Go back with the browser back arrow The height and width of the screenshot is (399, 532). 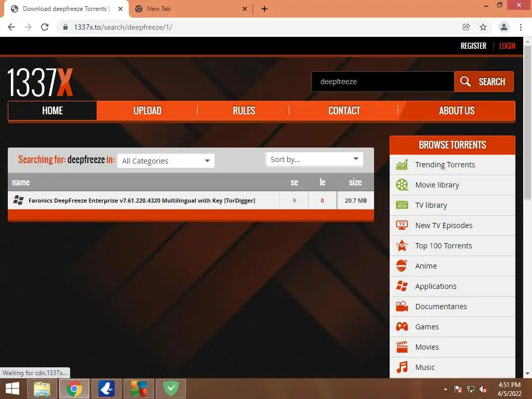pos(11,27)
